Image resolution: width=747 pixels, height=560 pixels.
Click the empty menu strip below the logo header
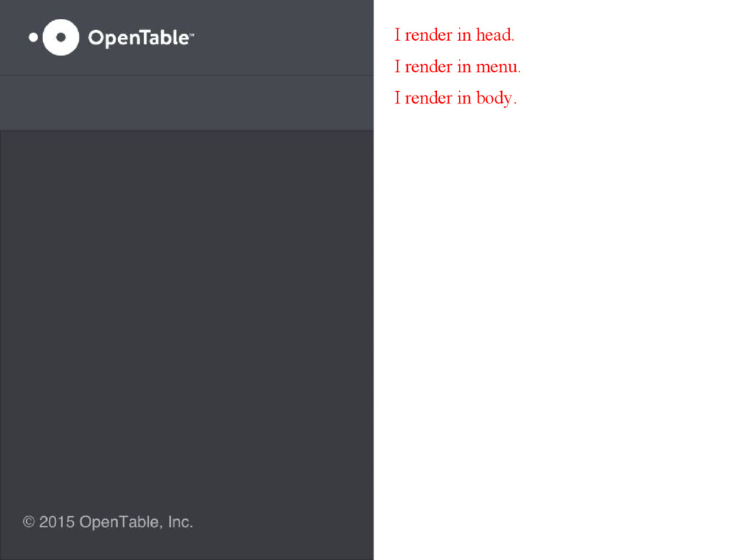187,102
